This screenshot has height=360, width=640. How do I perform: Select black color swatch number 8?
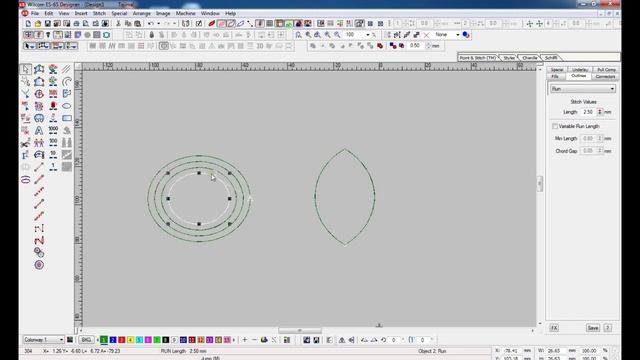pos(165,340)
